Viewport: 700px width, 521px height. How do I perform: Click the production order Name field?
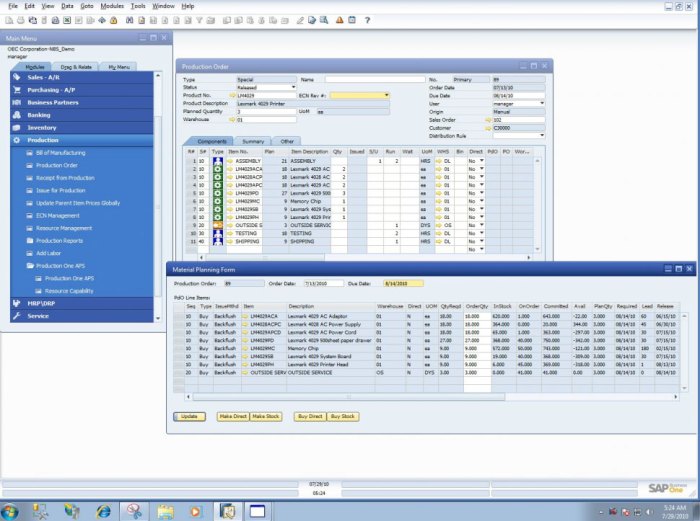[x=375, y=79]
